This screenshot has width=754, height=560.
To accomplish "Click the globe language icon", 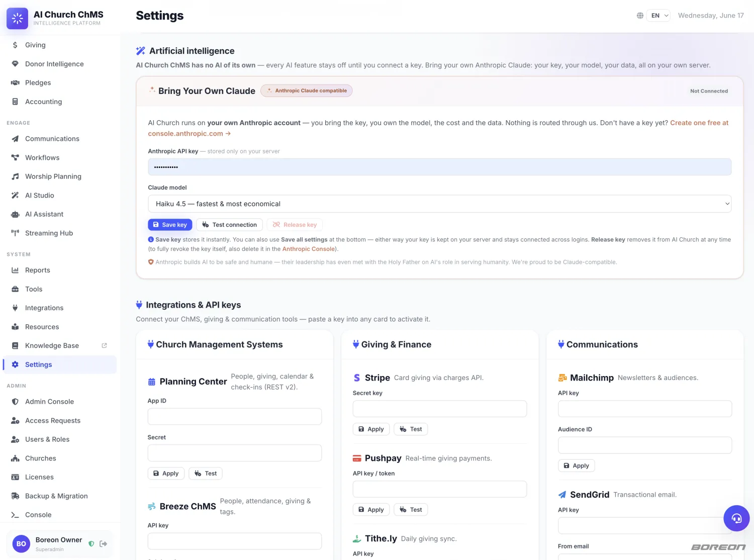I will pos(640,16).
